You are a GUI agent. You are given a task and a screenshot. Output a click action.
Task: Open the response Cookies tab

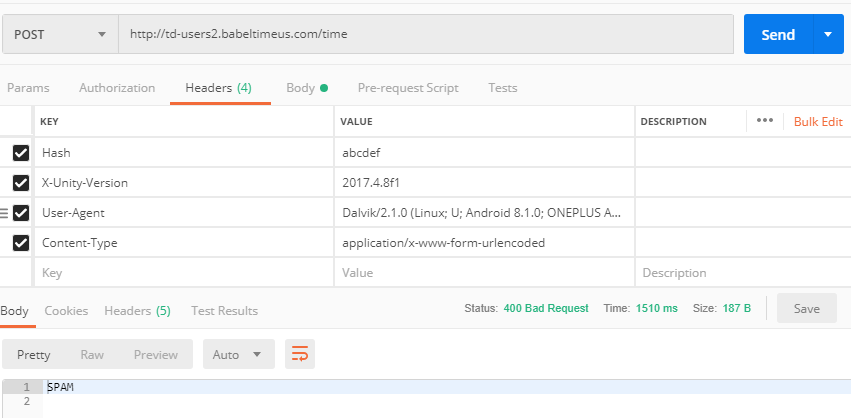66,311
